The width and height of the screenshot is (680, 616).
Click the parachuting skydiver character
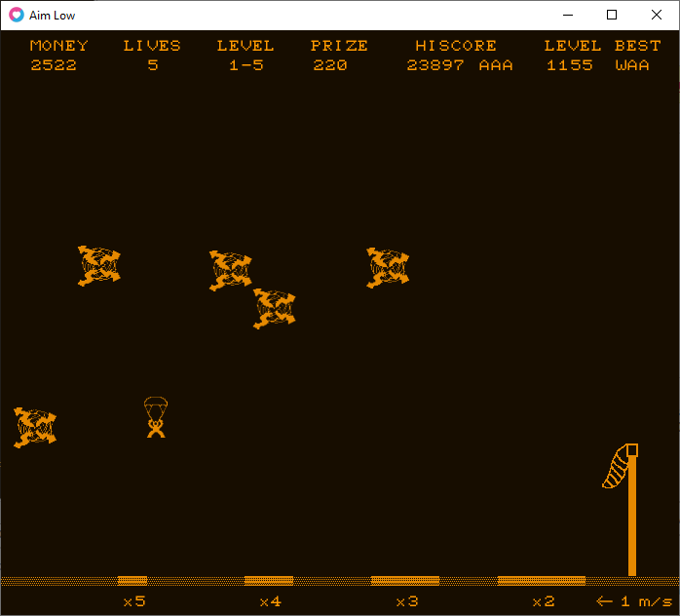pos(156,417)
